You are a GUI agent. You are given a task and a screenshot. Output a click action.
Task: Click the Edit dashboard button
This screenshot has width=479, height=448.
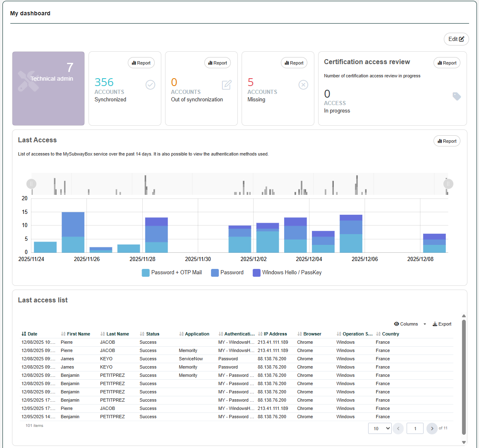tap(456, 39)
